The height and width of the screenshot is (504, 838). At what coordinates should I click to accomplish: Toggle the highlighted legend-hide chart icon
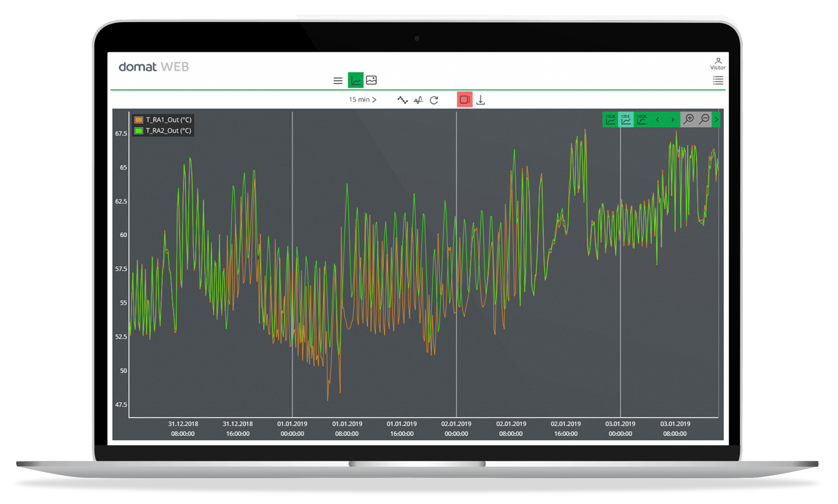(x=626, y=120)
